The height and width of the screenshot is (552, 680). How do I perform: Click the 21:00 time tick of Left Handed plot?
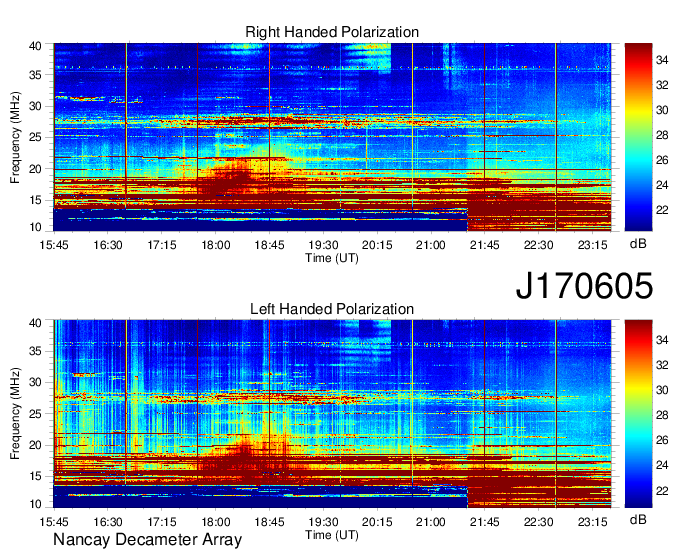(x=431, y=522)
